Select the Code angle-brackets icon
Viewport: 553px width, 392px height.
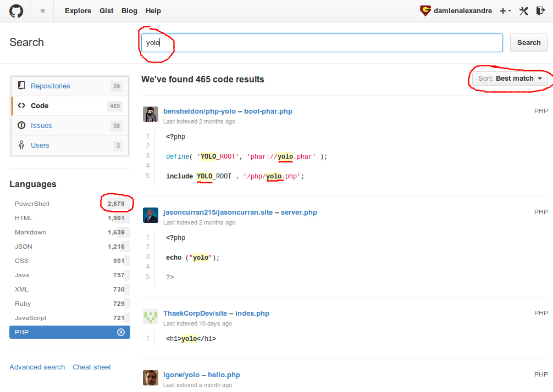[x=21, y=105]
